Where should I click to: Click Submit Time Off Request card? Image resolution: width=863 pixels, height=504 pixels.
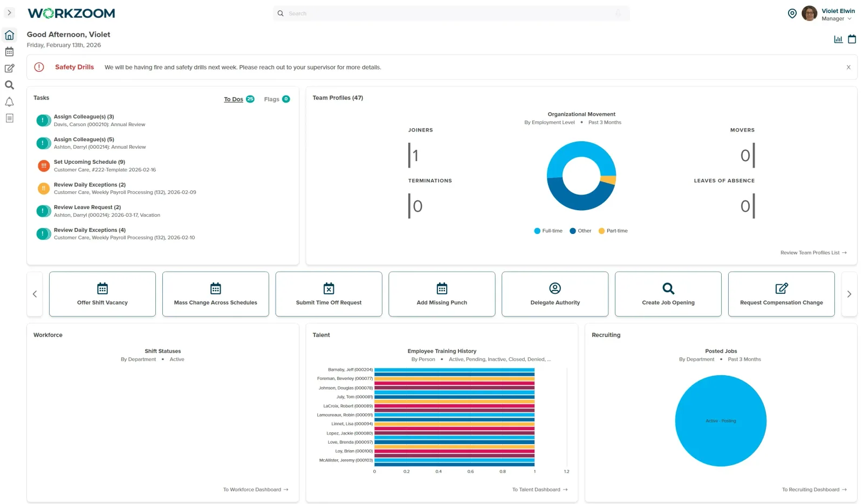pos(329,294)
